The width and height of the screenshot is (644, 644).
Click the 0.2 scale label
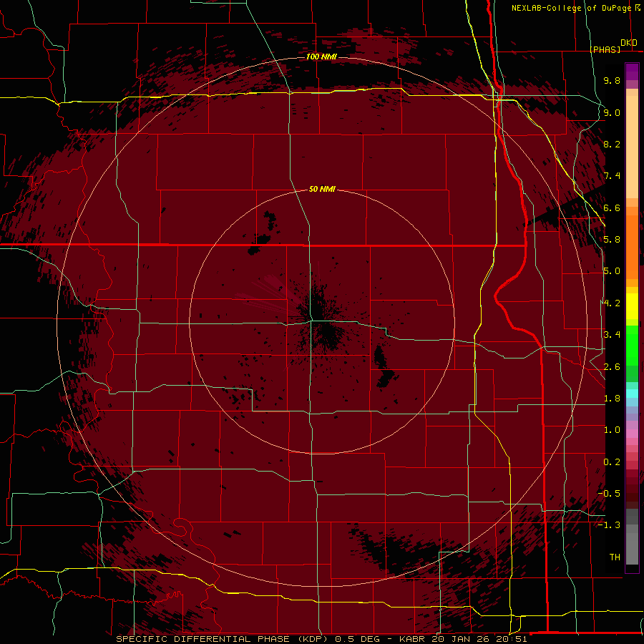coord(612,462)
